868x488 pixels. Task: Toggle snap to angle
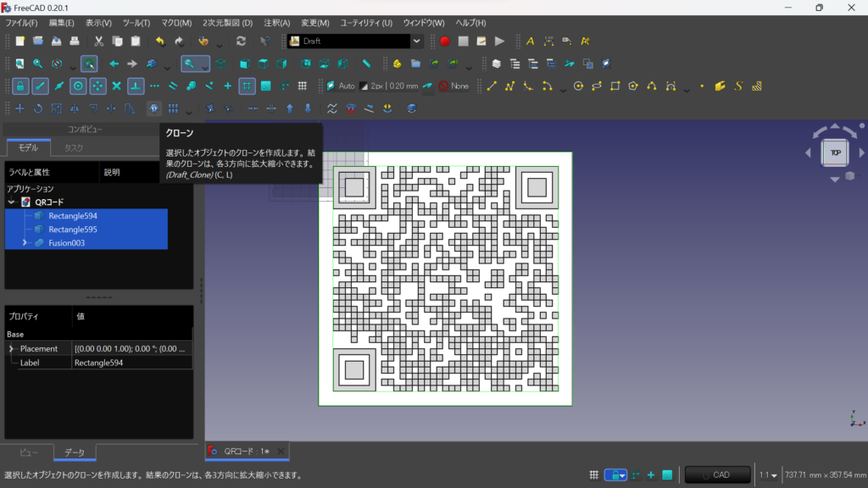(x=97, y=86)
